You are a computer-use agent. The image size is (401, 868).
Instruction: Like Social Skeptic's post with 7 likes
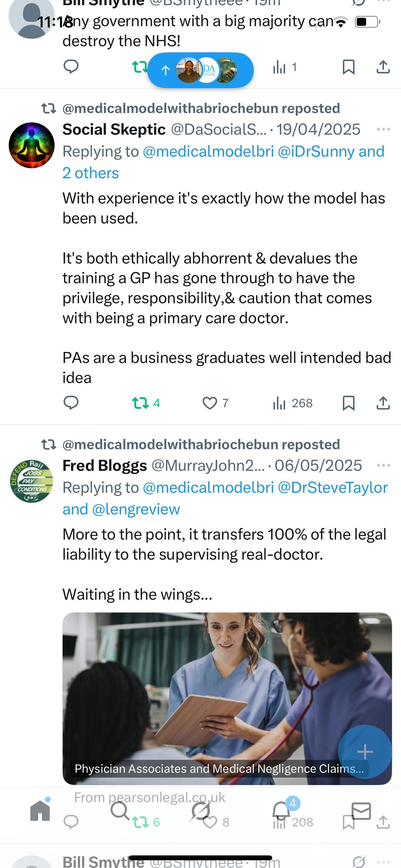pyautogui.click(x=215, y=403)
